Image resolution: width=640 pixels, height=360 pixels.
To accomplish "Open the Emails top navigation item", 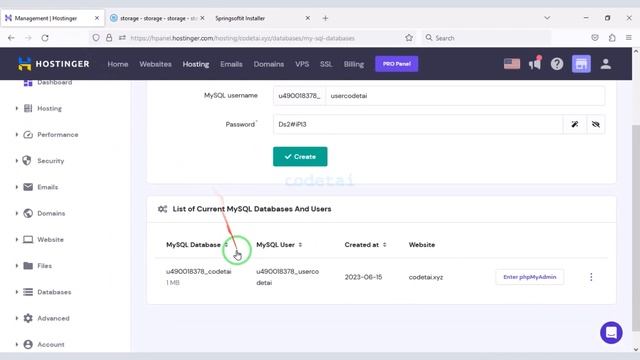I will (231, 64).
